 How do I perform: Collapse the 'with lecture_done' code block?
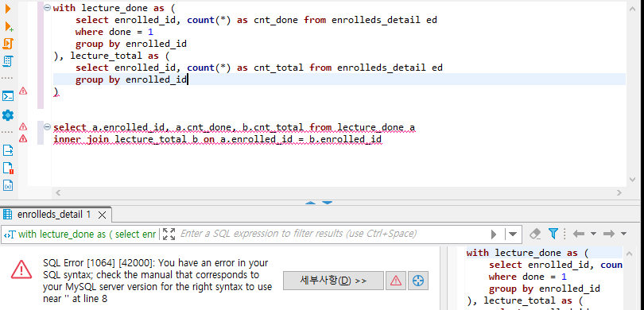tap(47, 7)
